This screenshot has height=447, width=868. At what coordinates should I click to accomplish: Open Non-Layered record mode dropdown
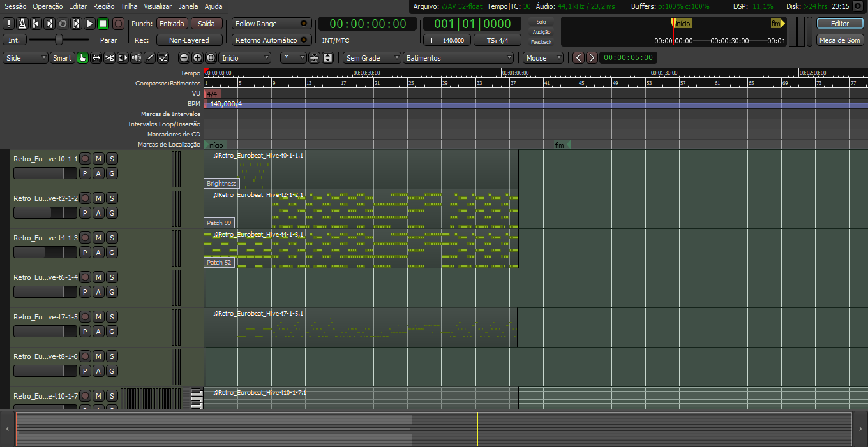189,40
